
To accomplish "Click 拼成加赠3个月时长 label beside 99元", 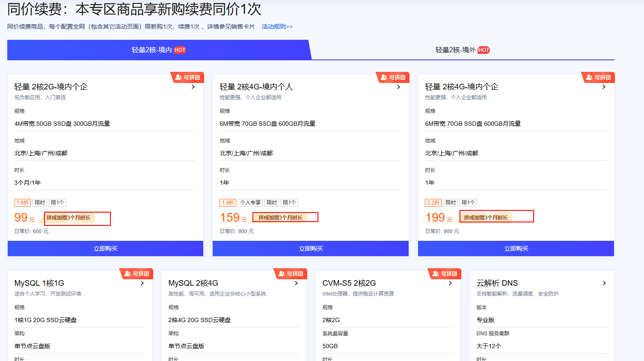I will 69,218.
